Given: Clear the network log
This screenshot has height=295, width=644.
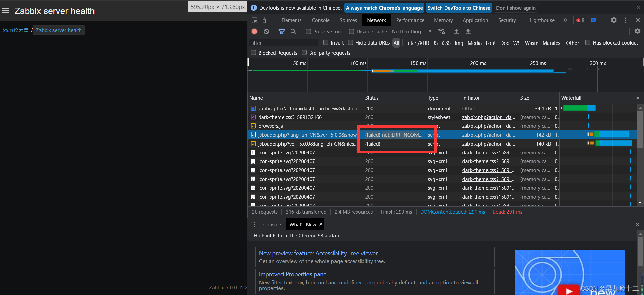Looking at the screenshot, I should tap(266, 31).
